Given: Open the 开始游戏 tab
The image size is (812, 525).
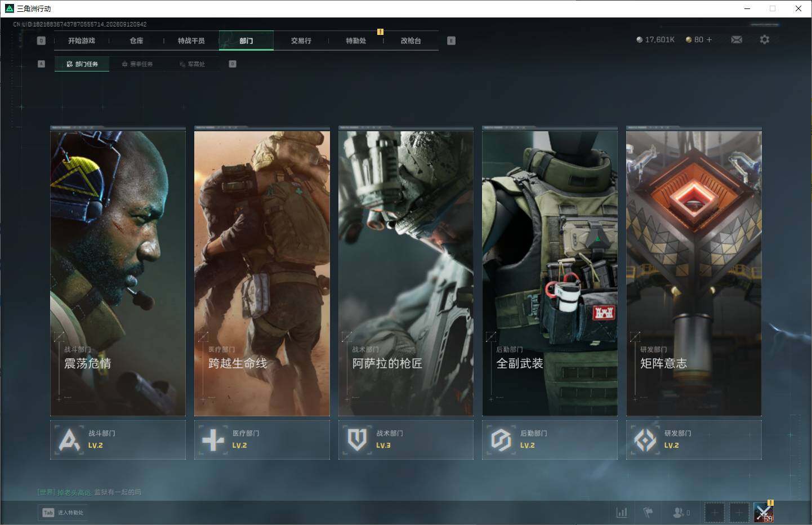Looking at the screenshot, I should [x=82, y=41].
